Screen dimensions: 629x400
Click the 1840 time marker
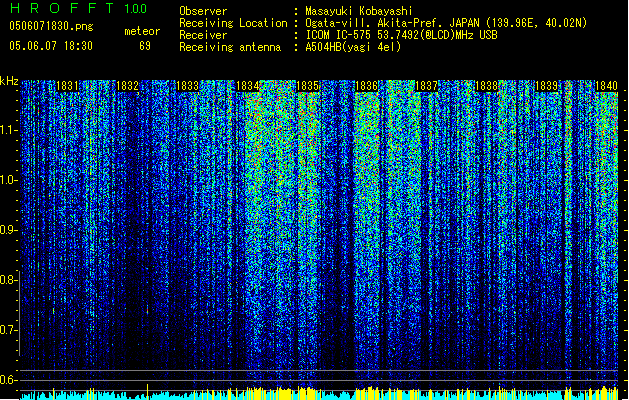[x=606, y=86]
